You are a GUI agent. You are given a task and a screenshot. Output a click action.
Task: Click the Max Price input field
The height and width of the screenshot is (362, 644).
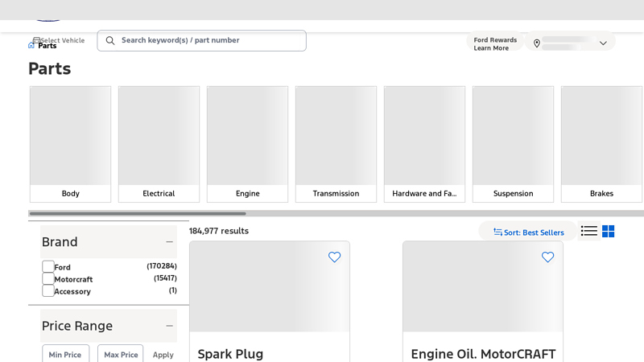pos(120,354)
